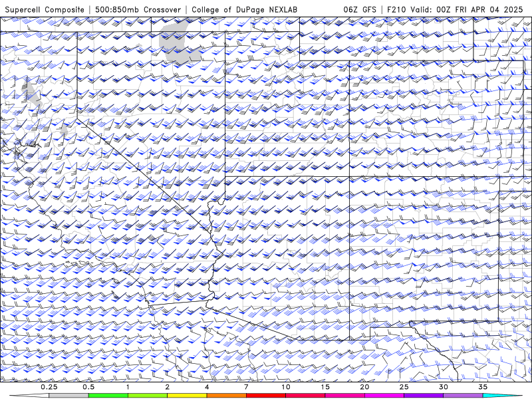Select the gray swatch between 0.25 and 0.5

[x=68, y=396]
